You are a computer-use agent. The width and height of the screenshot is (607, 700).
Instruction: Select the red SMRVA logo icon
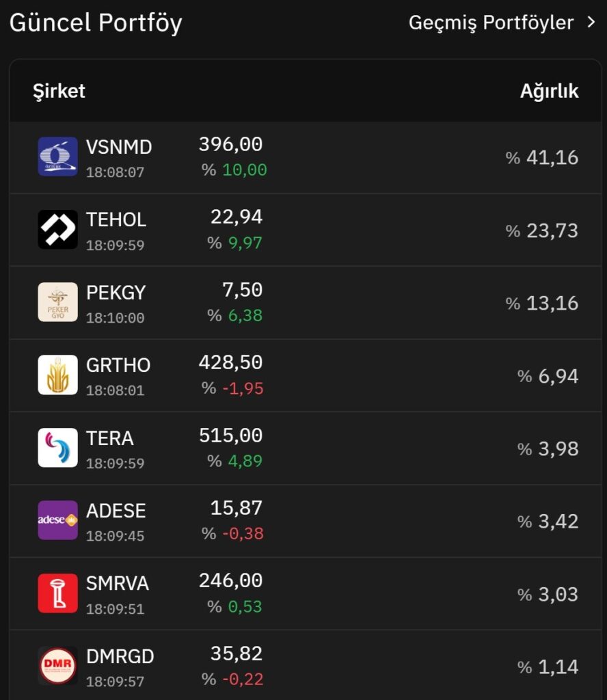[57, 593]
